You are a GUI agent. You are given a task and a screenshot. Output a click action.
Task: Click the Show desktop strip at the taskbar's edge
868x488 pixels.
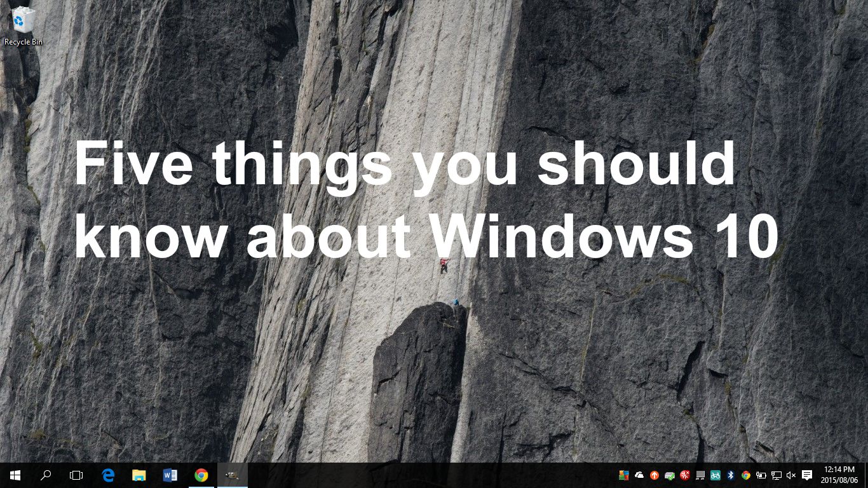click(x=865, y=475)
